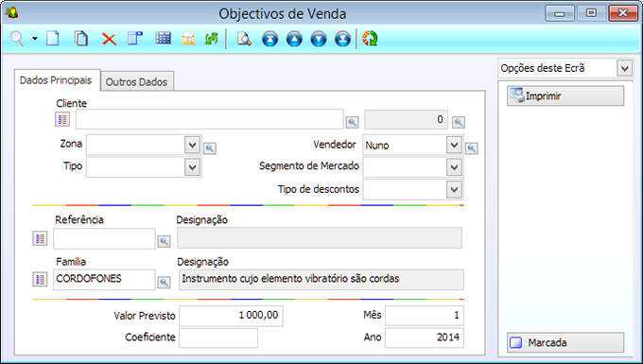
Task: Maximize the Objectivos de Venda window
Action: [591, 13]
